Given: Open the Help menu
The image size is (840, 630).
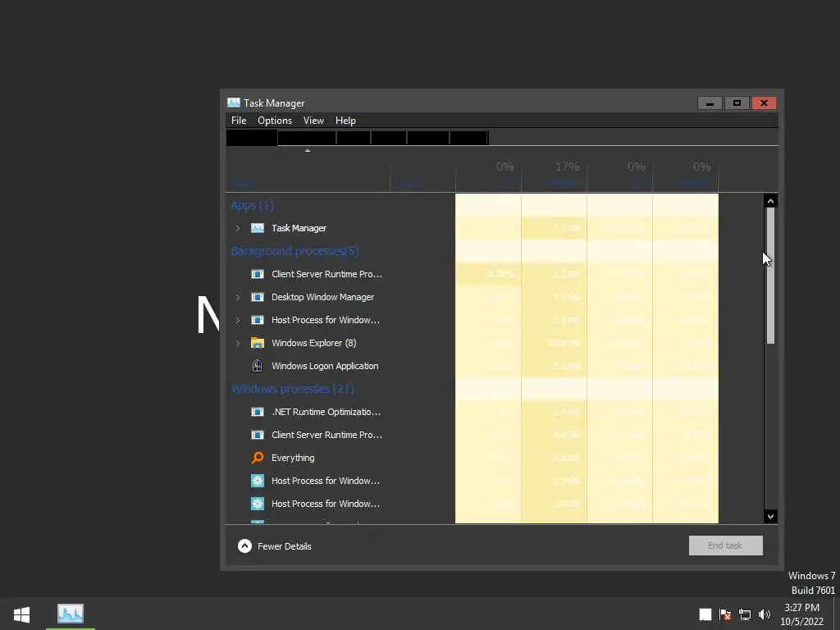Looking at the screenshot, I should coord(345,121).
